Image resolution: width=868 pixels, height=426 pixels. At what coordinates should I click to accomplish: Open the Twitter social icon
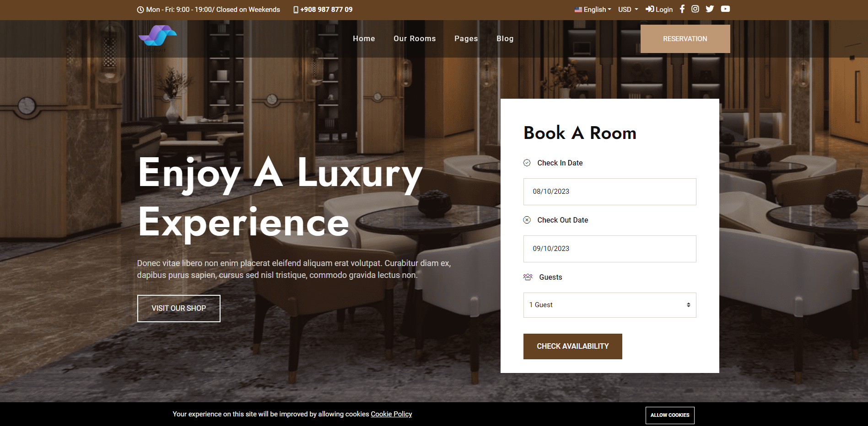coord(710,9)
